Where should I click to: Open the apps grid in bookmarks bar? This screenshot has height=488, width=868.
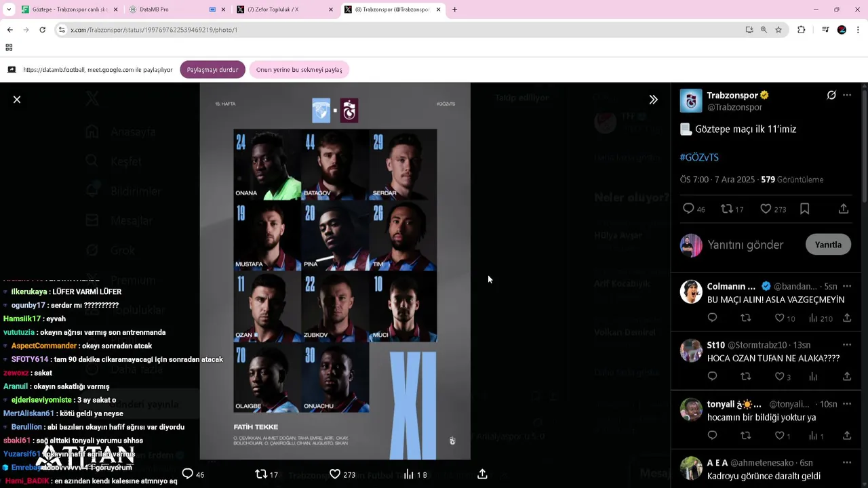[x=9, y=47]
